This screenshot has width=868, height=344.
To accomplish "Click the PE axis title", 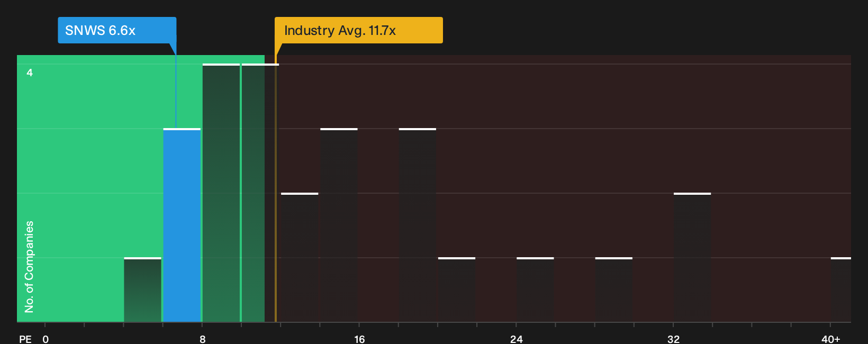I will pos(25,339).
